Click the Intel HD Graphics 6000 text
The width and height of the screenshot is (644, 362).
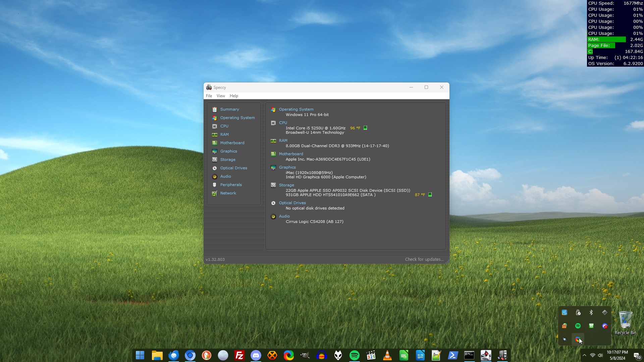(326, 177)
